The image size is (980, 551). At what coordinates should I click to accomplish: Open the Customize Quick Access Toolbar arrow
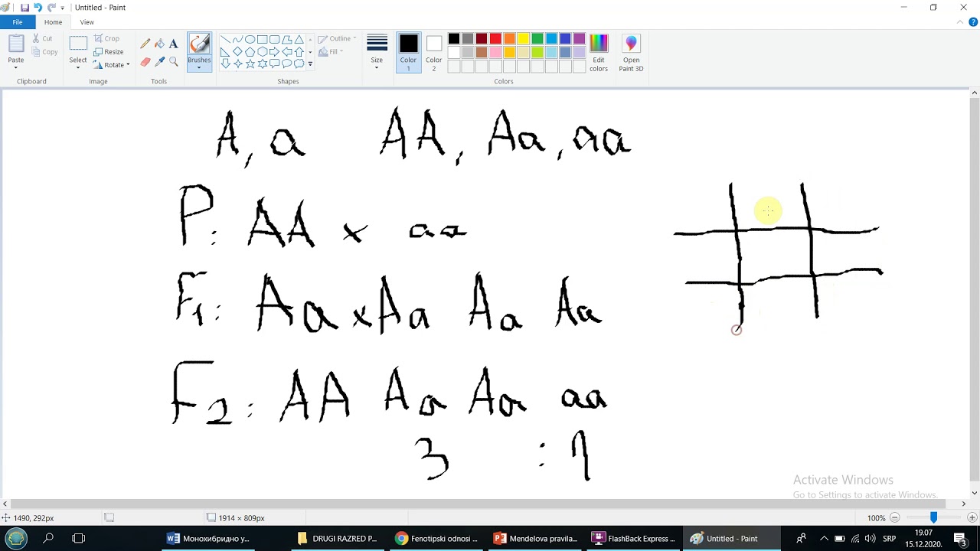(63, 8)
